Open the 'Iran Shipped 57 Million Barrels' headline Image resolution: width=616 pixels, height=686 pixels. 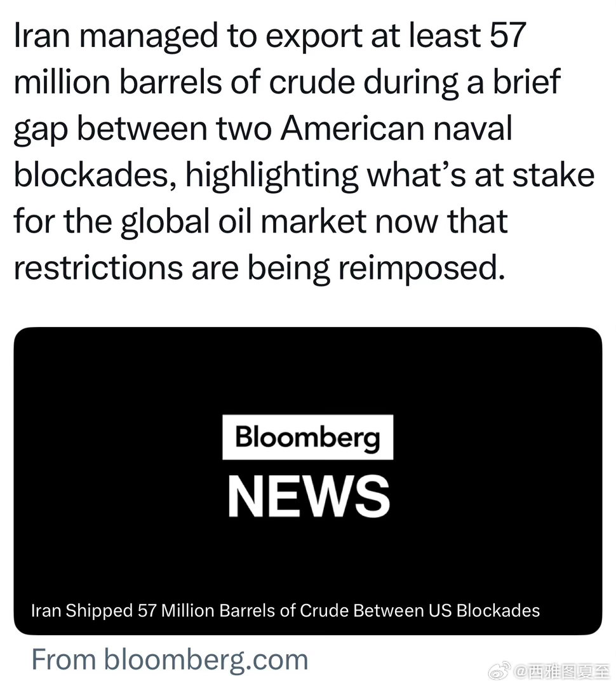[285, 610]
